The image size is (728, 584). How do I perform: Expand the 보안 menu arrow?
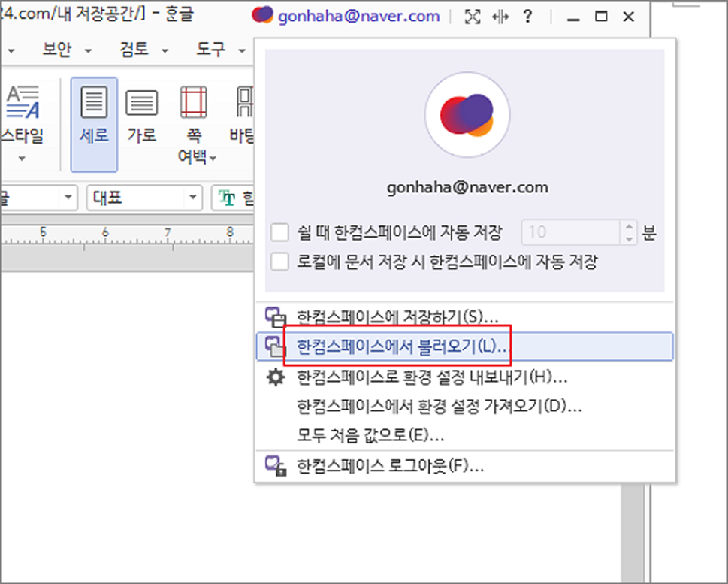click(x=88, y=50)
